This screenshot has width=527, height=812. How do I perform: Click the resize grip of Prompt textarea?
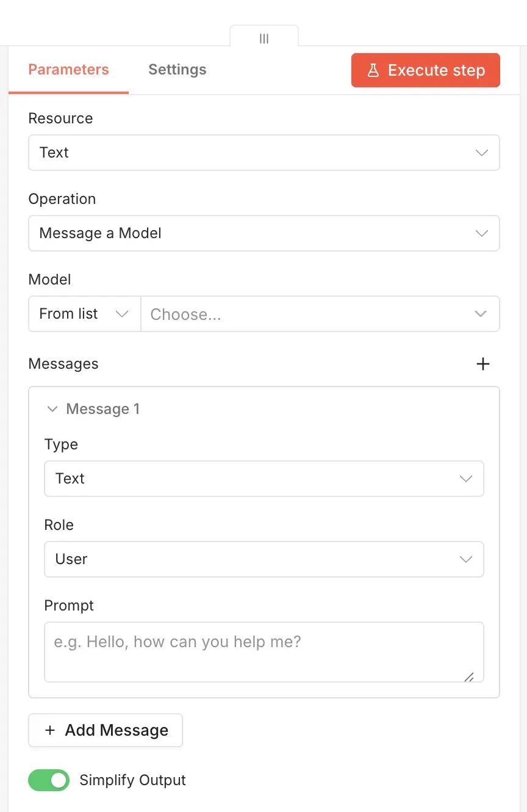coord(468,676)
